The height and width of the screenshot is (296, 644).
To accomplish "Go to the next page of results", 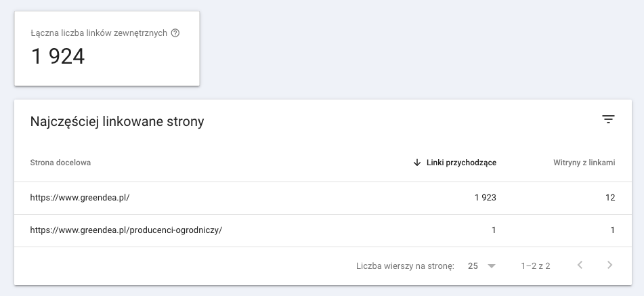I will pyautogui.click(x=609, y=266).
